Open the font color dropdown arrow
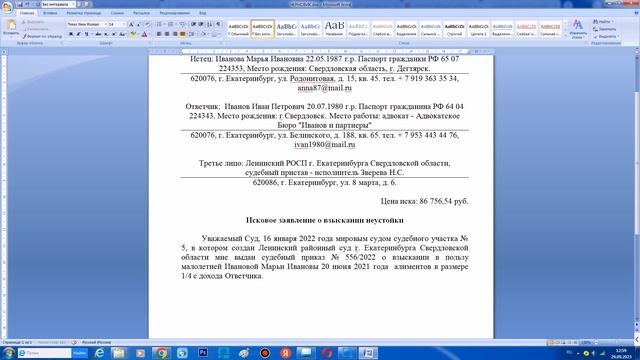Screen dimensions: 640x360 149,35
